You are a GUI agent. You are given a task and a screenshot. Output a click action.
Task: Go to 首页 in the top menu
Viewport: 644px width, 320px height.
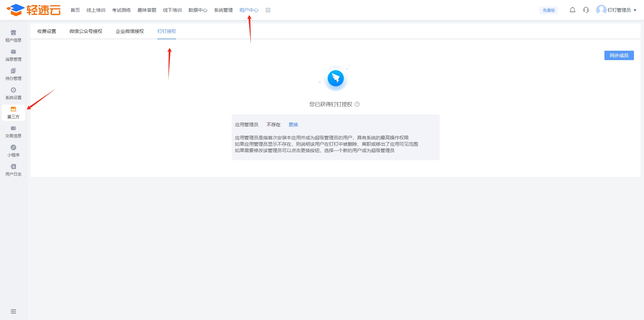75,10
